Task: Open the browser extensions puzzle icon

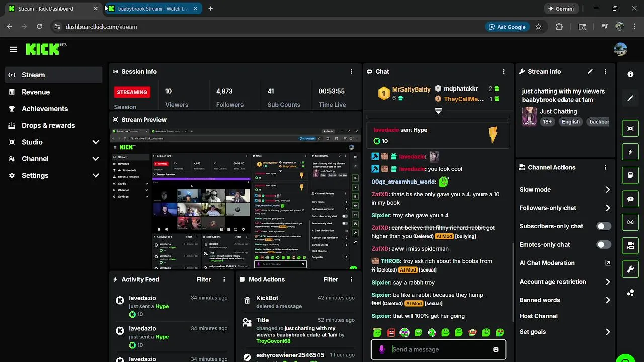Action: click(x=559, y=27)
